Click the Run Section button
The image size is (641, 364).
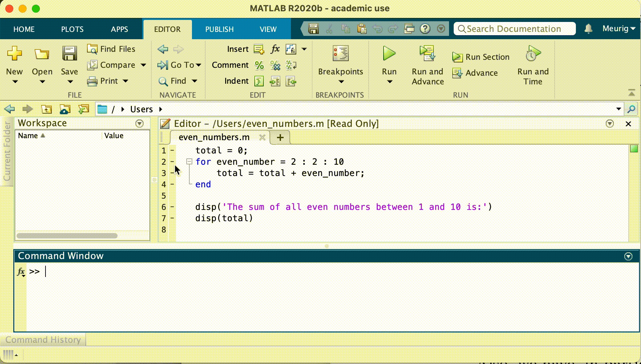[x=481, y=57]
